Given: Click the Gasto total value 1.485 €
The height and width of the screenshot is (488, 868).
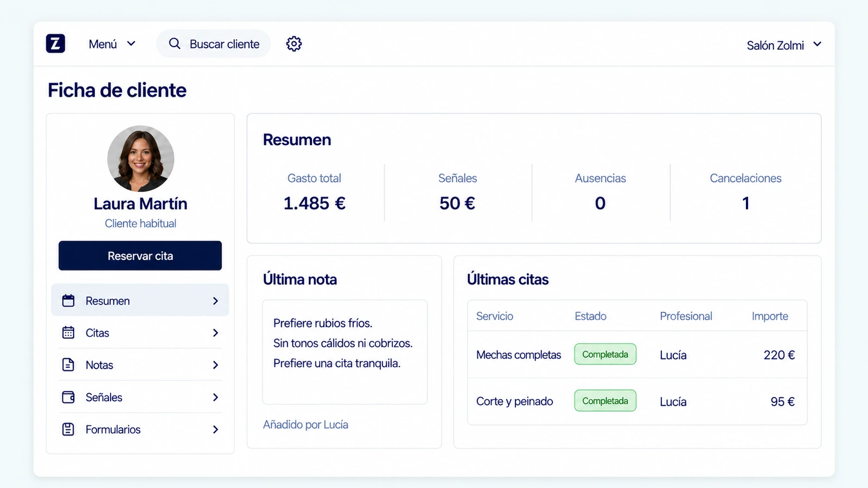Looking at the screenshot, I should pyautogui.click(x=314, y=203).
